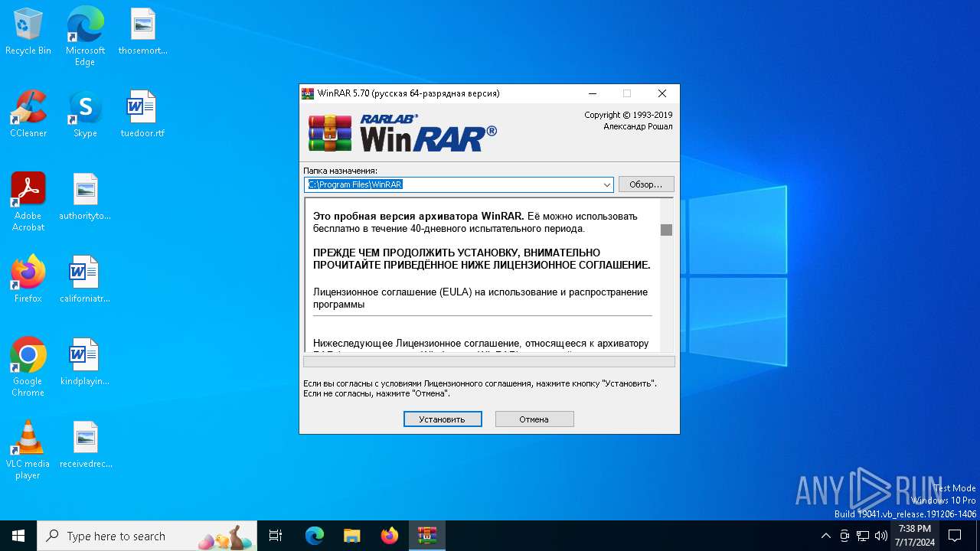Select the thosemort... image file on desktop
The width and height of the screenshot is (980, 551).
pyautogui.click(x=142, y=32)
